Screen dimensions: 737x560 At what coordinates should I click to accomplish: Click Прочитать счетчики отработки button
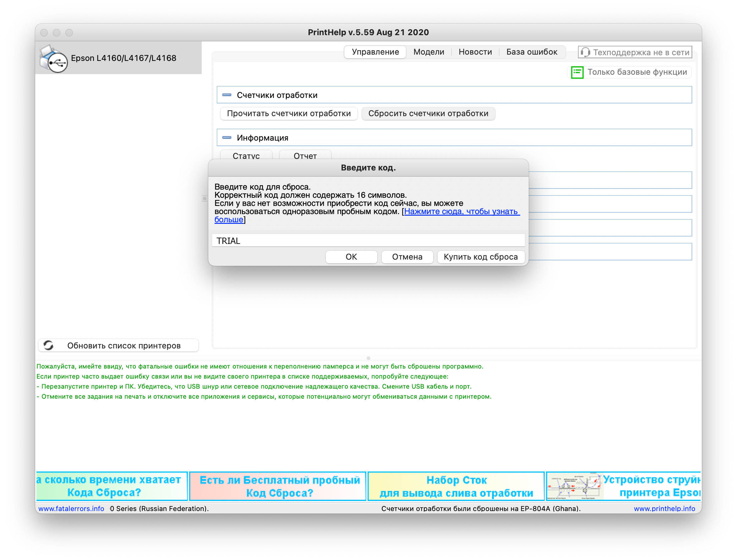pos(289,113)
